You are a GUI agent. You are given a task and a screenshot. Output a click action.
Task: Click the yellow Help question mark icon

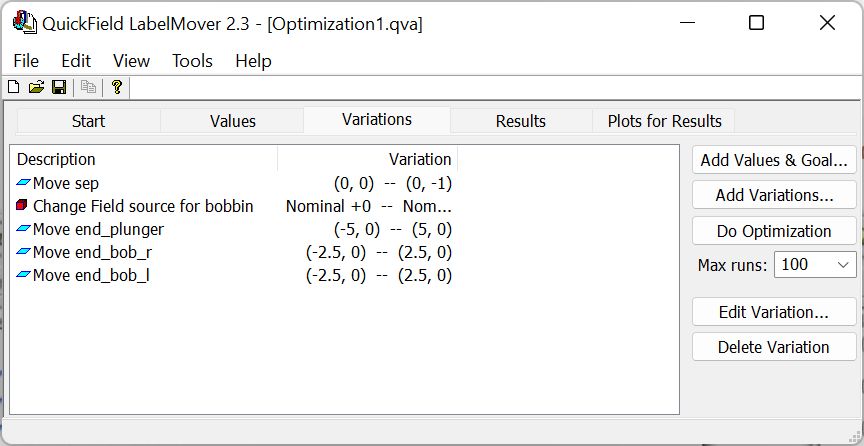pyautogui.click(x=117, y=88)
